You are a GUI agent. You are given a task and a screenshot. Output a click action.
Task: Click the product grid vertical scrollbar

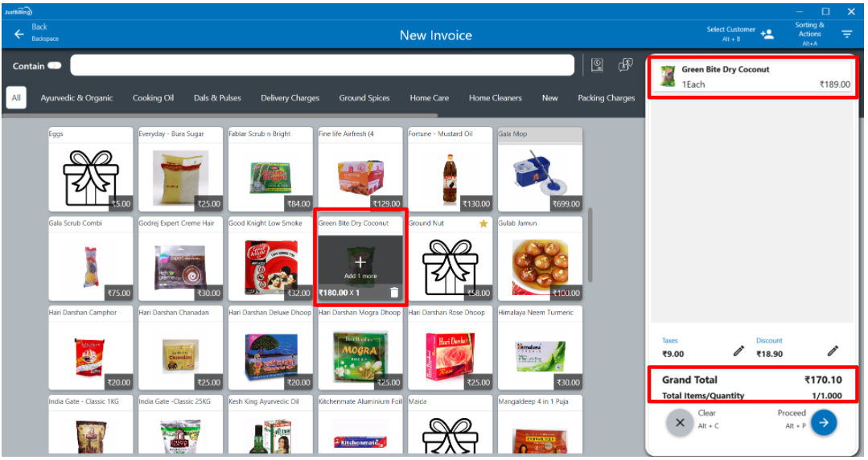(592, 245)
